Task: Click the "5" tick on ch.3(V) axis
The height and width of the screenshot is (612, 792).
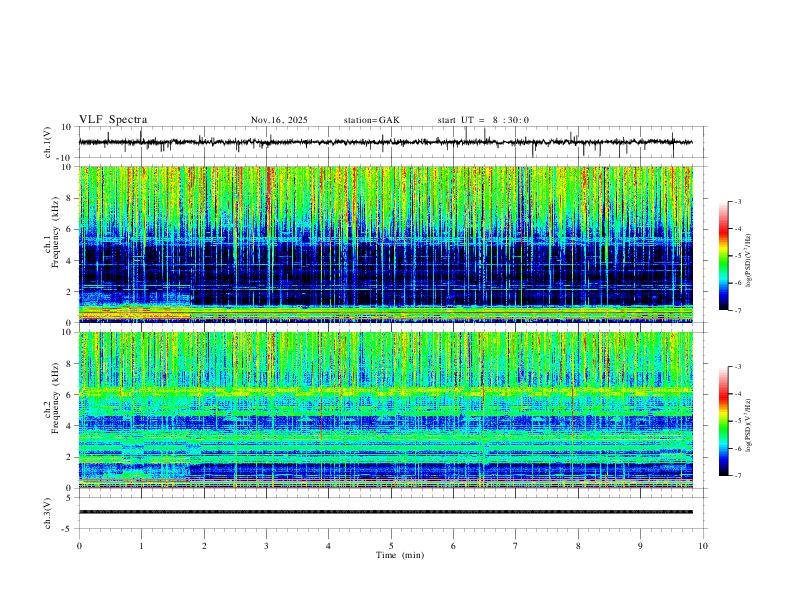Action: (70, 498)
